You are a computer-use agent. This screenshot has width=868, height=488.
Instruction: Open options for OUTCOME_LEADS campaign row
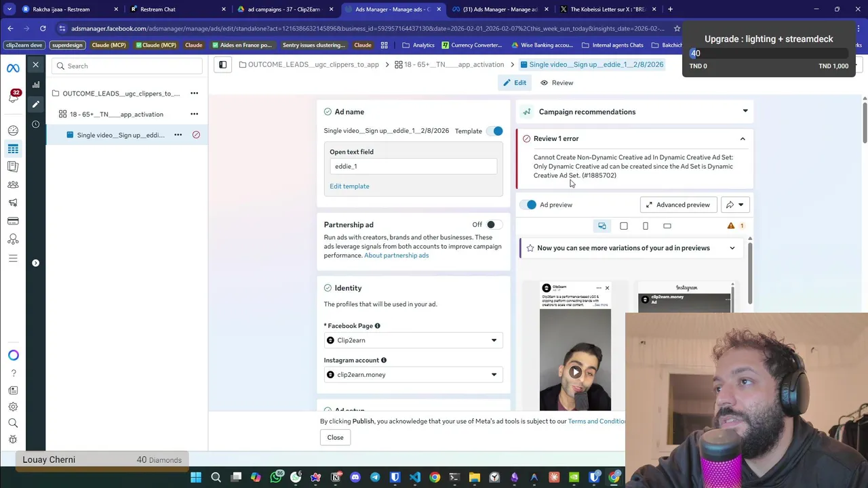[x=194, y=94]
